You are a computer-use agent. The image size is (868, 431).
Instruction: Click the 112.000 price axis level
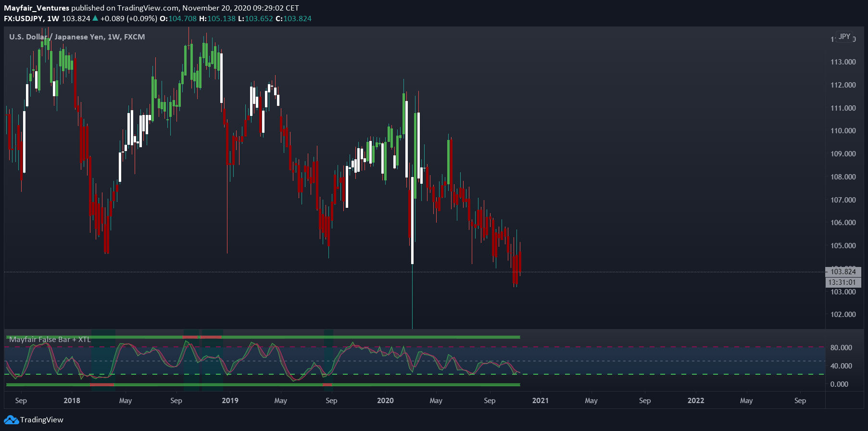tap(843, 85)
